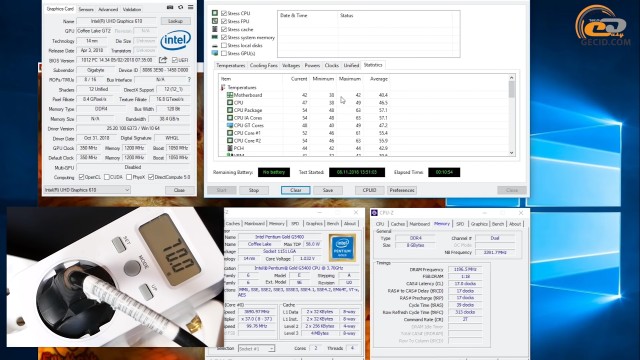Image resolution: width=640 pixels, height=360 pixels.
Task: Click the CPU IA Cores row label
Action: (248, 118)
